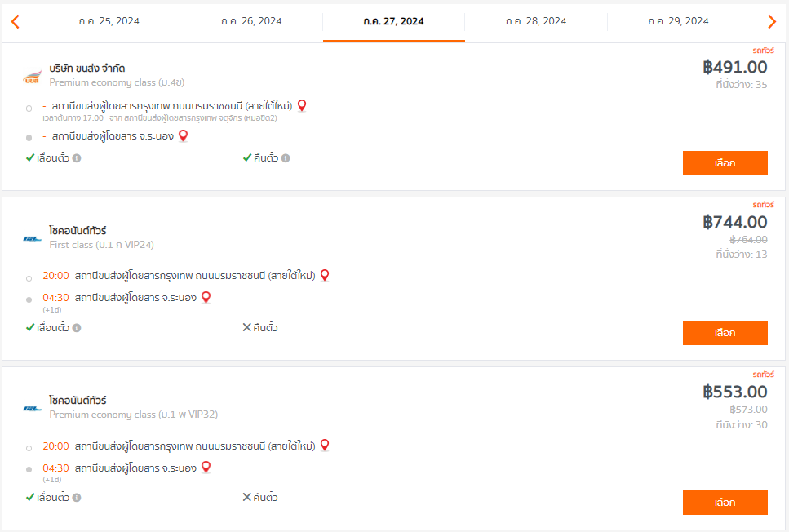
Task: Switch to the ก.ค. 28, 2024 date tab
Action: (x=536, y=21)
